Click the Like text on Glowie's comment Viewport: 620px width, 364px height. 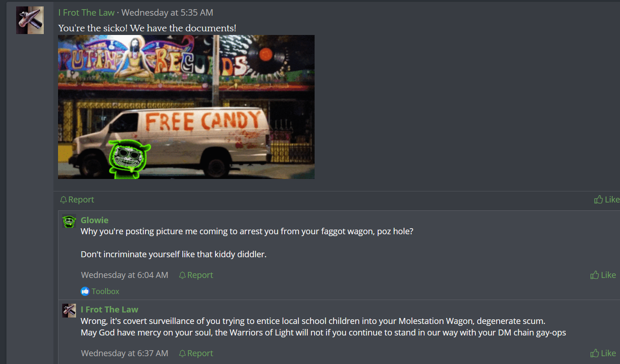point(608,275)
